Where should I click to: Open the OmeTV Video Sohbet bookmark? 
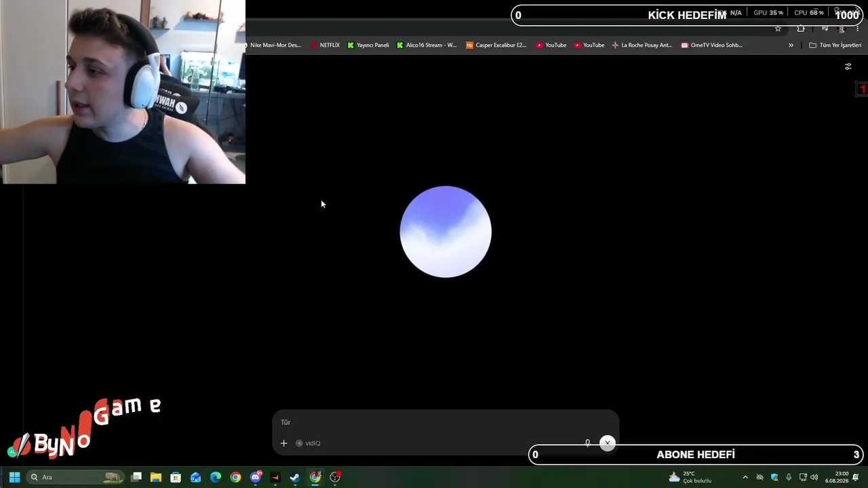(712, 45)
